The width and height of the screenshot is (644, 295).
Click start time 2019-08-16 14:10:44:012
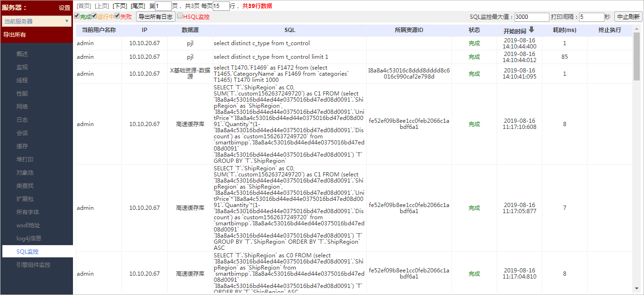click(x=519, y=57)
